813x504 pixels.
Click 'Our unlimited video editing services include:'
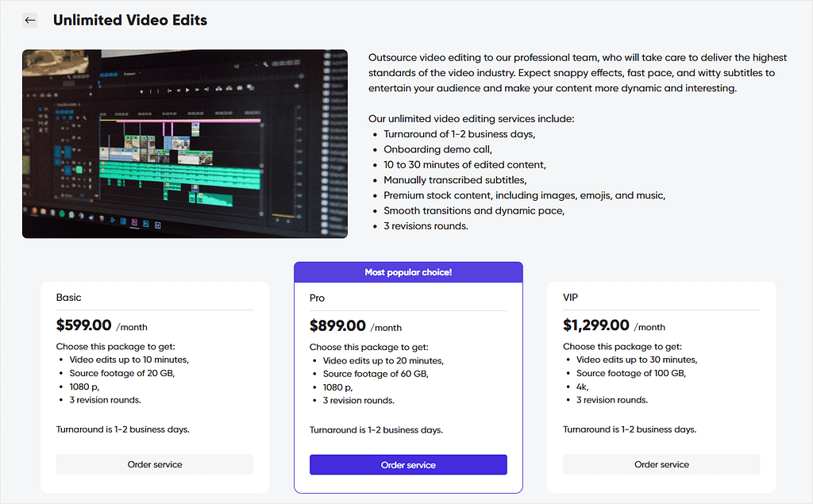[x=472, y=119]
